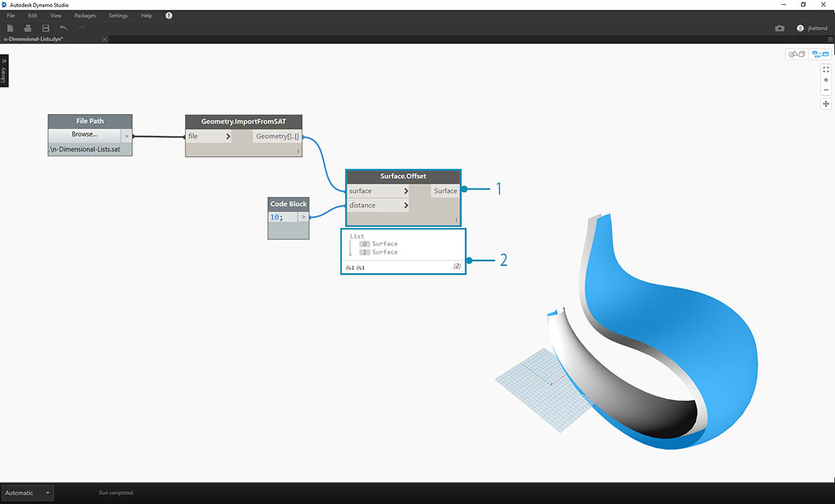
Task: Open the Settings menu
Action: tap(118, 15)
